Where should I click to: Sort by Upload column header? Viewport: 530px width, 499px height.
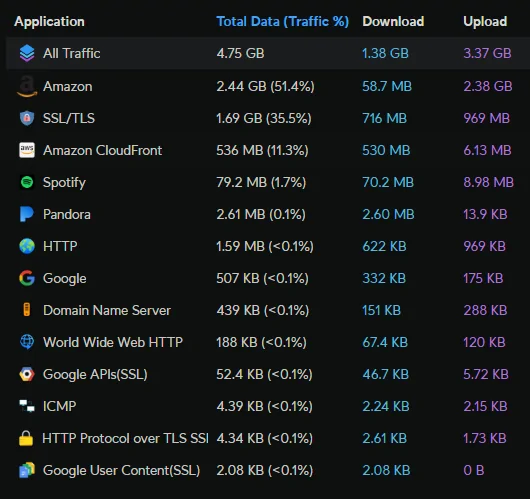(x=485, y=22)
